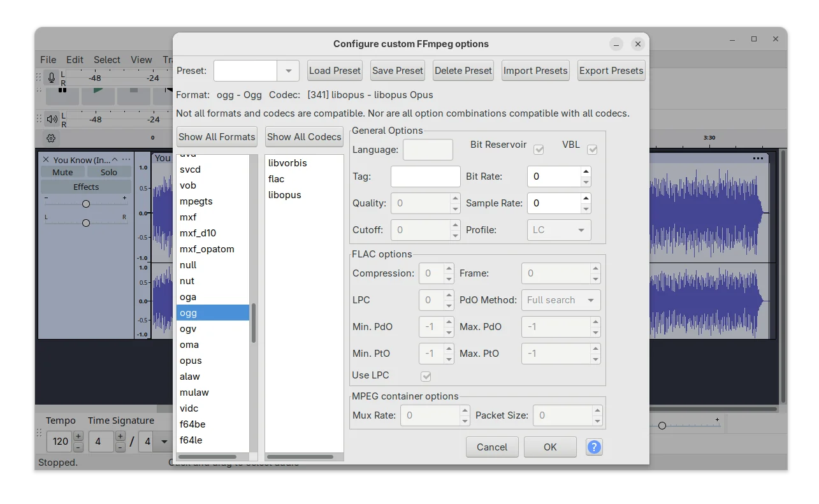Image resolution: width=819 pixels, height=504 pixels.
Task: Toggle the Bit Reservoir checkbox
Action: coord(539,150)
